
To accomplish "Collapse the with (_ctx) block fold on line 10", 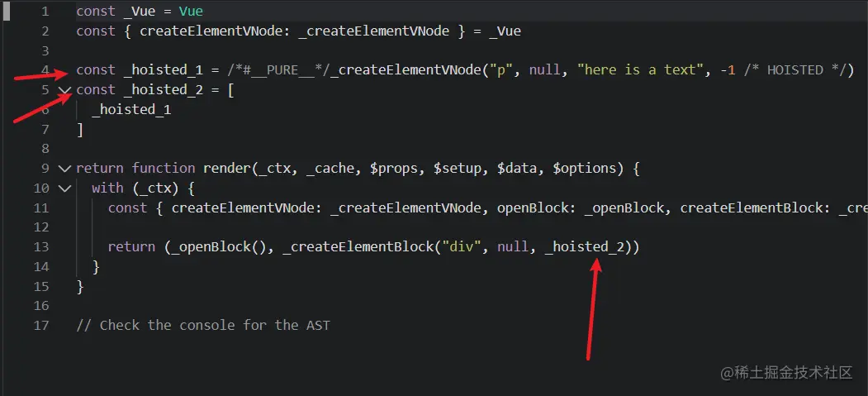I will tap(64, 188).
